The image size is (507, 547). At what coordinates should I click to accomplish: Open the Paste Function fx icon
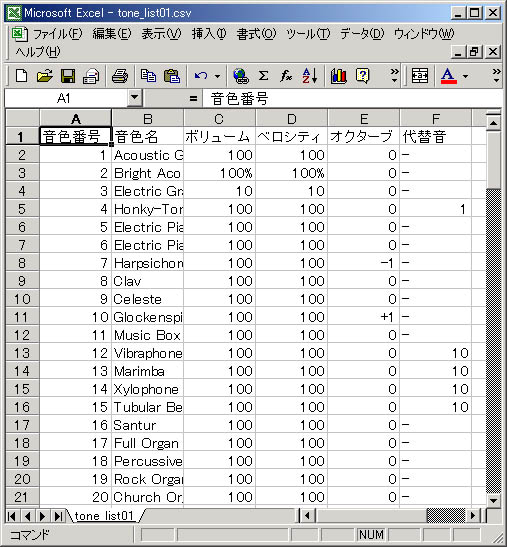tap(286, 76)
